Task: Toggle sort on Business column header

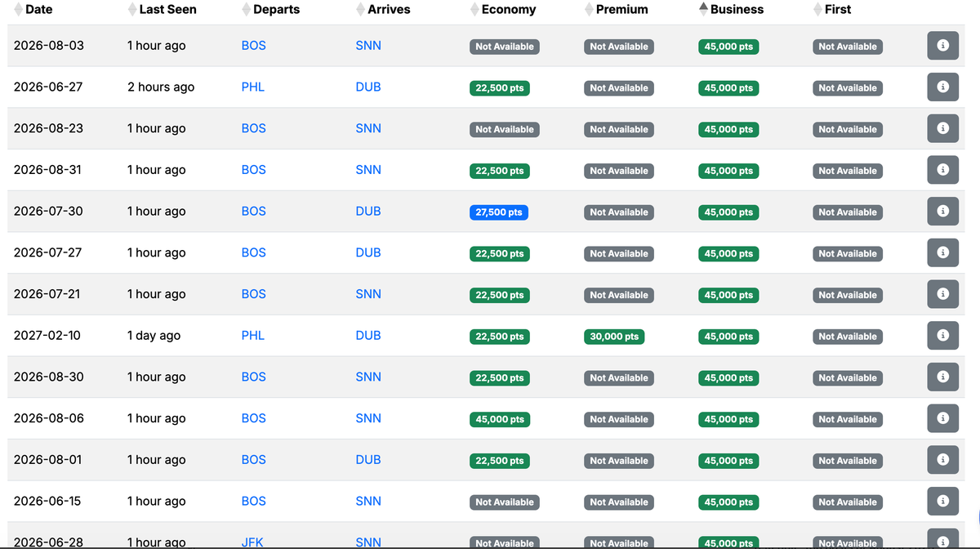Action: [x=737, y=10]
